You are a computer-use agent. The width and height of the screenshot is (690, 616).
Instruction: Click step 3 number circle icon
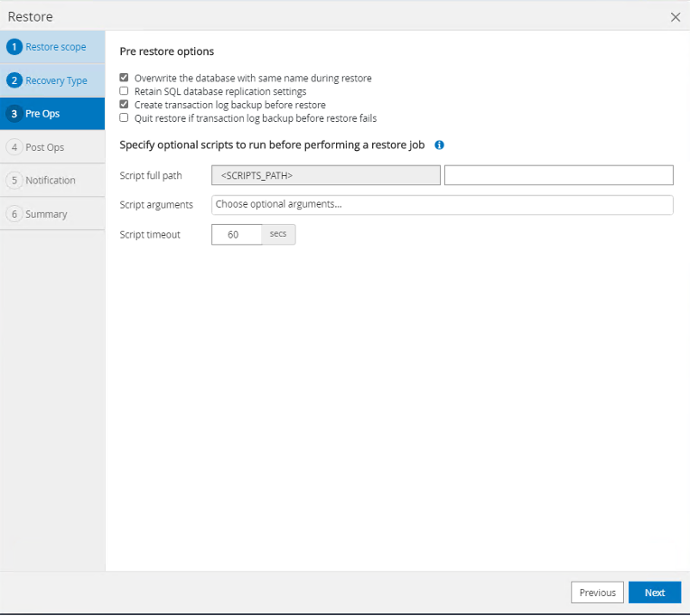pos(14,114)
